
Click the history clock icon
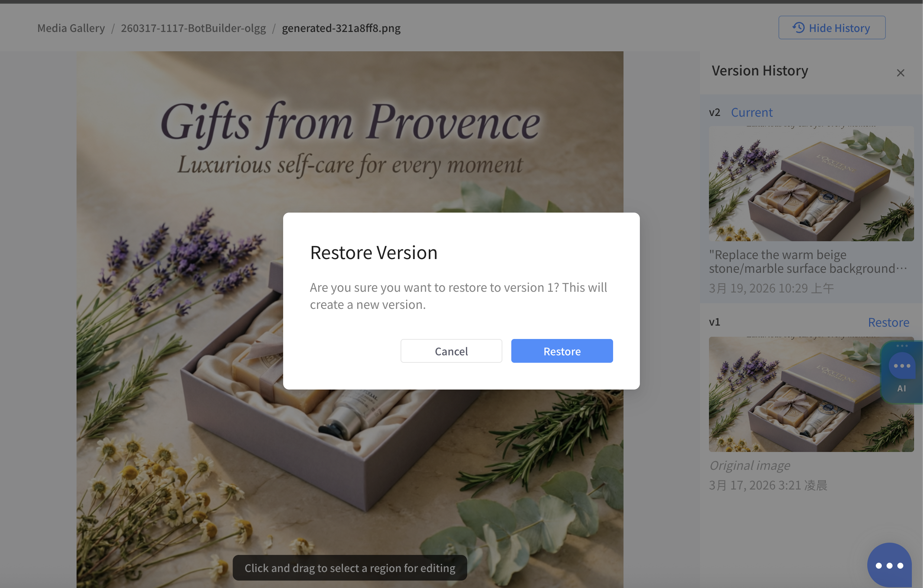(799, 28)
